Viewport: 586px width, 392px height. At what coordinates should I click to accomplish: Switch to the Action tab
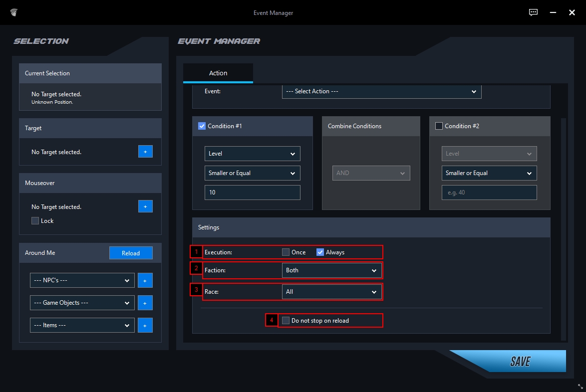(218, 73)
